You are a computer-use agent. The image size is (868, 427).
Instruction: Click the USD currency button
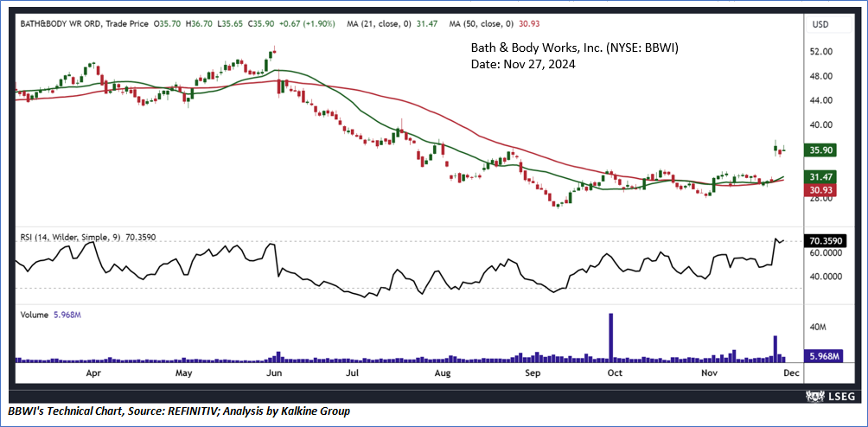(827, 24)
